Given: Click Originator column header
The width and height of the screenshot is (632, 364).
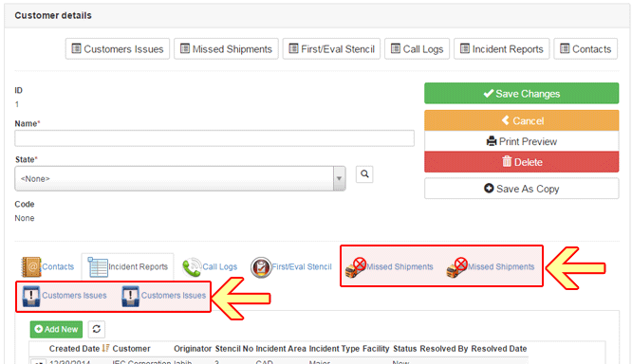Looking at the screenshot, I should tap(193, 349).
